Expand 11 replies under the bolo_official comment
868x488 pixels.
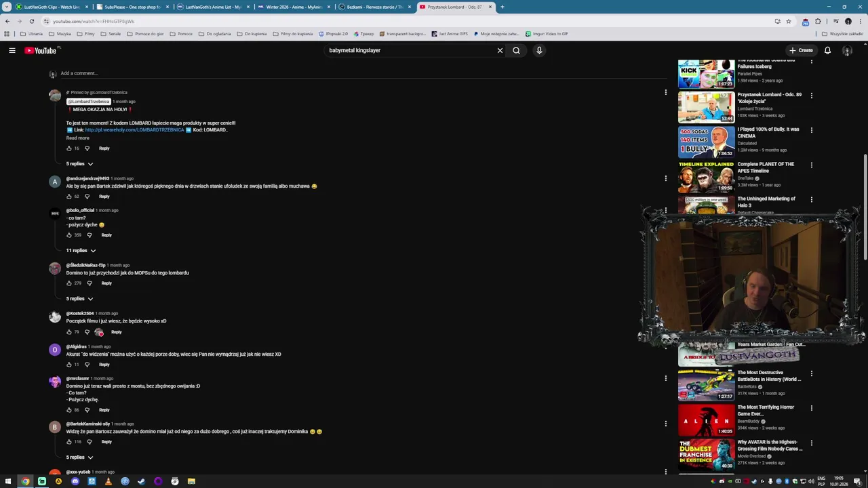coord(81,251)
